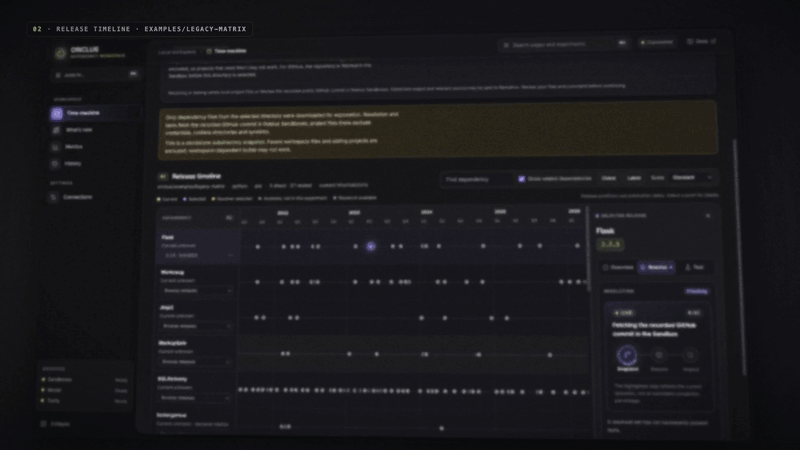Click the highlighted selected Flask release marker
The image size is (800, 450).
coord(371,246)
